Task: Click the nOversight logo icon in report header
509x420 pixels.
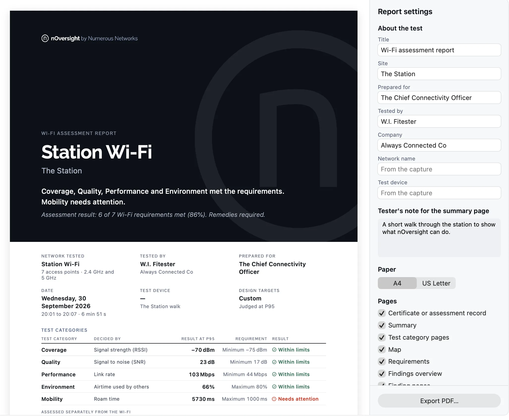Action: click(x=45, y=38)
